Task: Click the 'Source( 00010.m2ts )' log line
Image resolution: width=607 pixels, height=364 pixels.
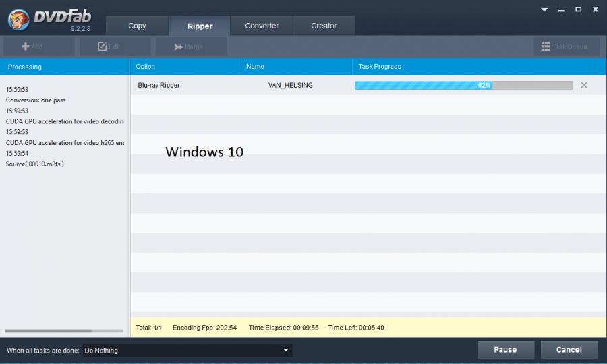Action: 35,164
